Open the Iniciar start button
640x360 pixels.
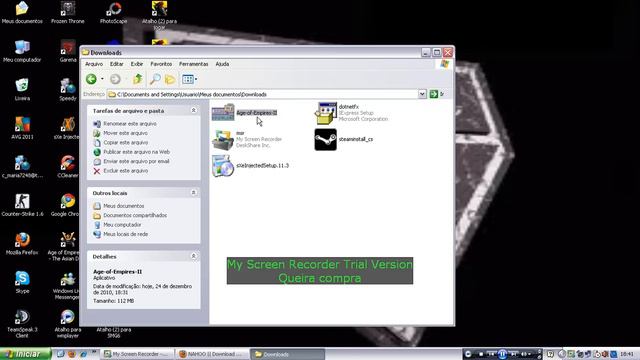pyautogui.click(x=25, y=354)
